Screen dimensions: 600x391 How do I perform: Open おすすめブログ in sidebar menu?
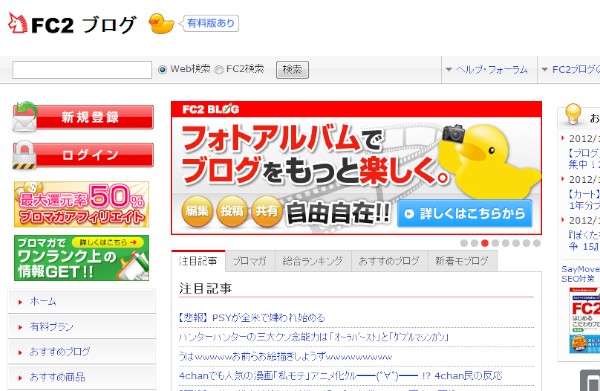[x=82, y=352]
